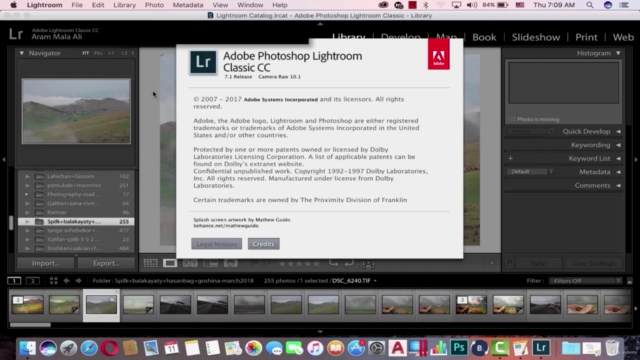640x360 pixels.
Task: Open the Slideshow module
Action: (x=536, y=37)
